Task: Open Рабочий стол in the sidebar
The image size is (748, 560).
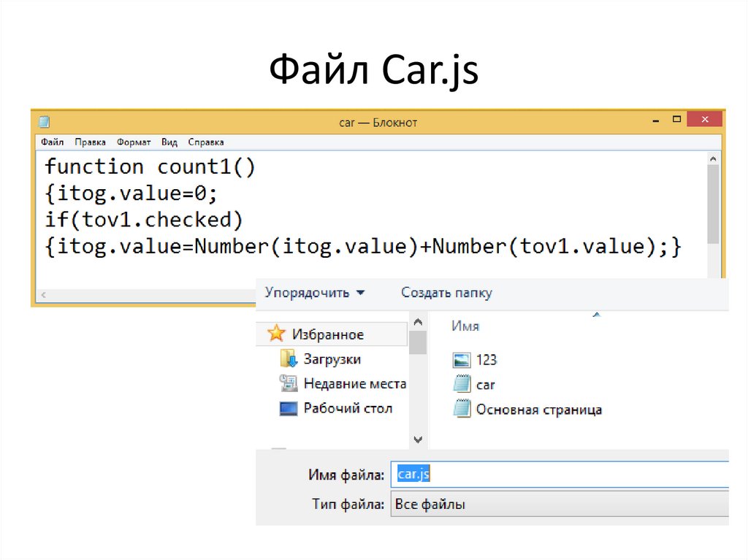Action: [348, 408]
